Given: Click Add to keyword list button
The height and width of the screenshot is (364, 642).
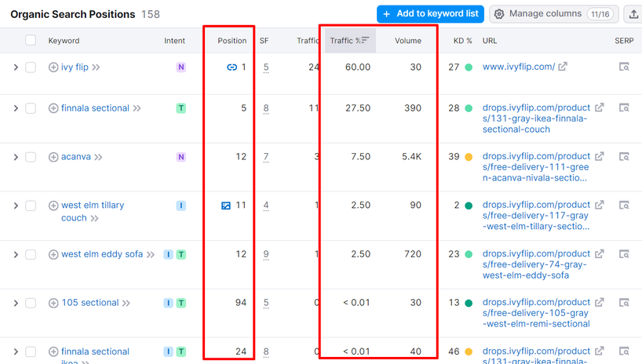Looking at the screenshot, I should (x=429, y=14).
